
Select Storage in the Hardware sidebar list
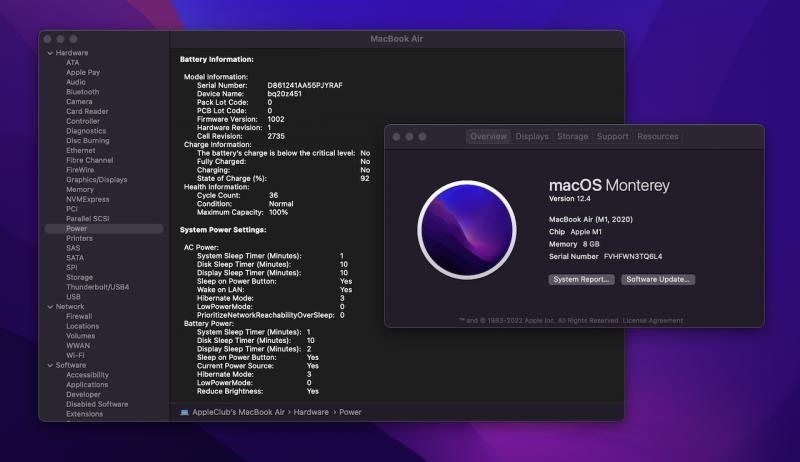pyautogui.click(x=79, y=277)
